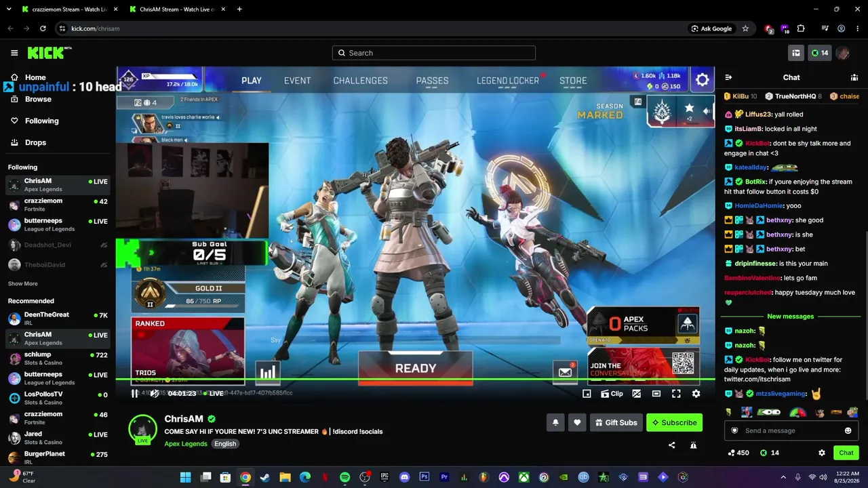Focus the Search box
Viewport: 868px width, 488px height.
click(x=434, y=53)
